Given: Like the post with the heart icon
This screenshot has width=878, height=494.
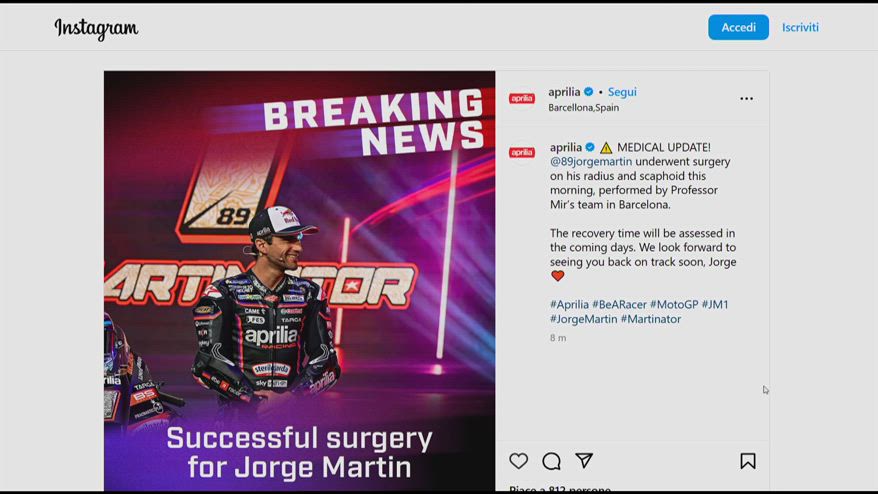Looking at the screenshot, I should 519,461.
